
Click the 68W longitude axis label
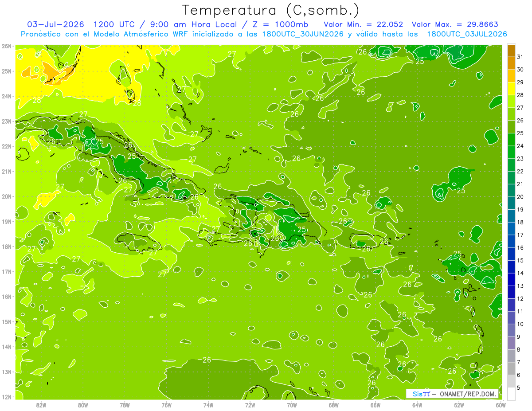(334, 405)
